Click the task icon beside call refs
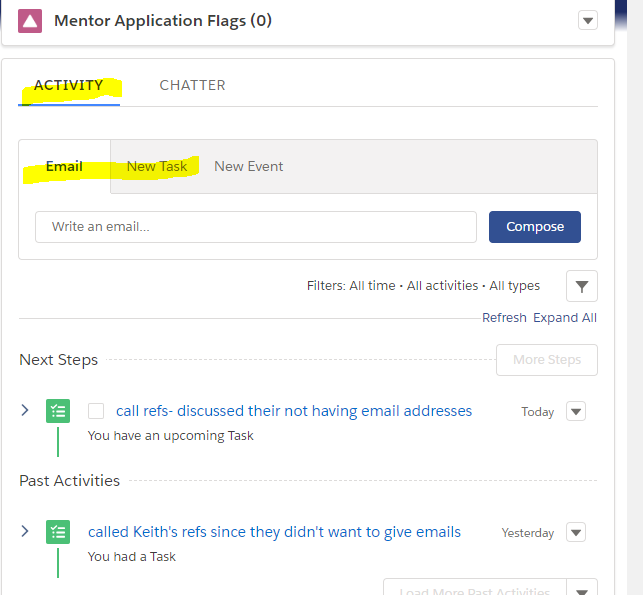Viewport: 643px width, 595px height. [58, 411]
